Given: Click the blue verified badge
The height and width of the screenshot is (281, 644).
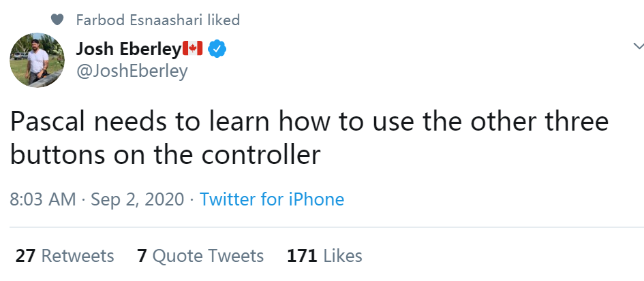Looking at the screenshot, I should [x=217, y=49].
